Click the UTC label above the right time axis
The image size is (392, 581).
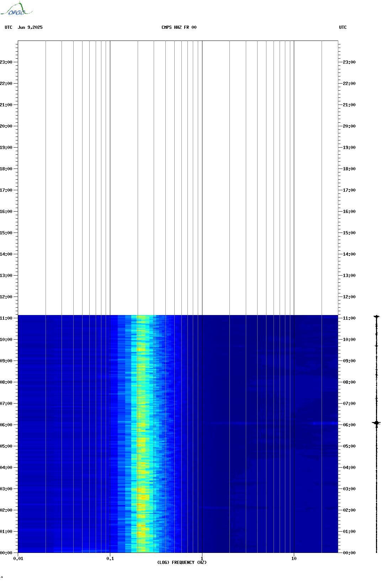pyautogui.click(x=343, y=27)
